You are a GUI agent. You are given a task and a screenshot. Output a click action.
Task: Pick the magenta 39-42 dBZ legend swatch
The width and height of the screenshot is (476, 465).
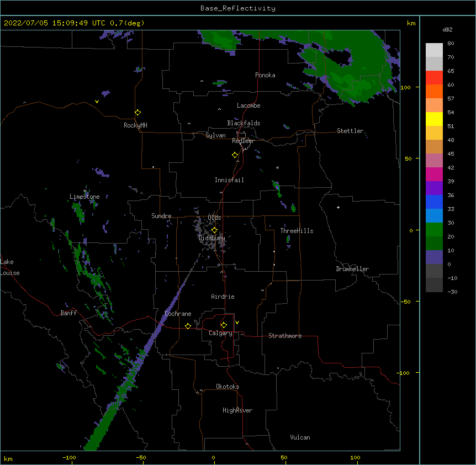pos(434,174)
